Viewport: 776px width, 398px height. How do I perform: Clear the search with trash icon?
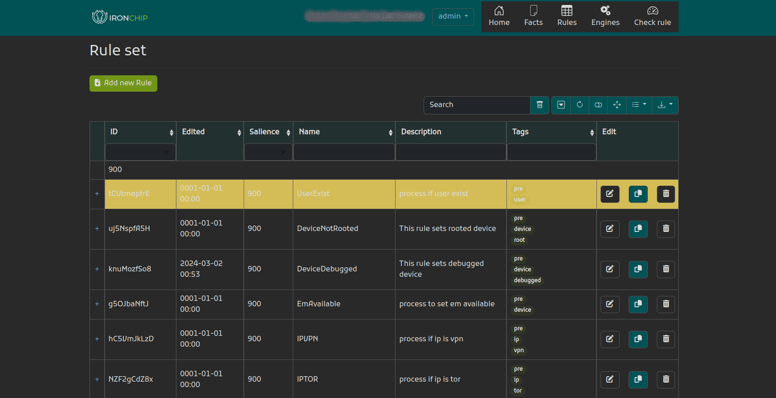539,105
